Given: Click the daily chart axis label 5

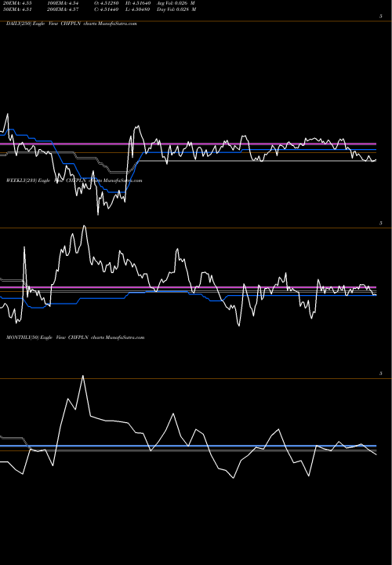Looking at the screenshot, I should 380,16.
